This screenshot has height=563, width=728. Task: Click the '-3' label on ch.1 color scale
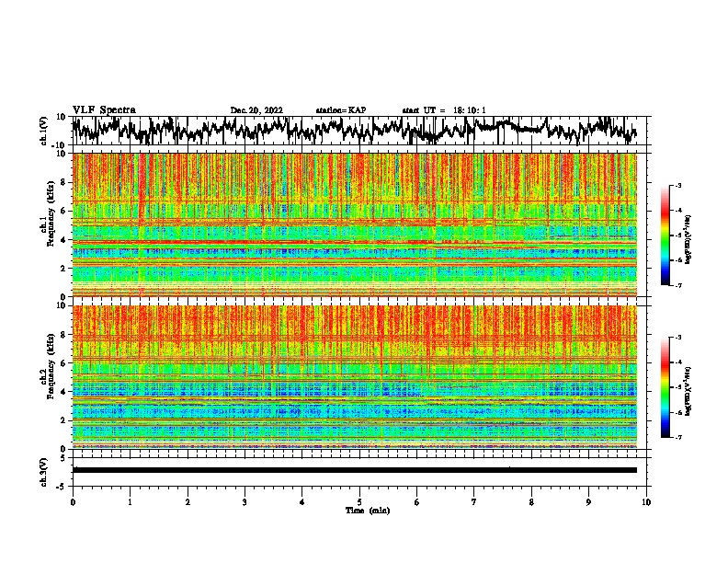pos(678,186)
